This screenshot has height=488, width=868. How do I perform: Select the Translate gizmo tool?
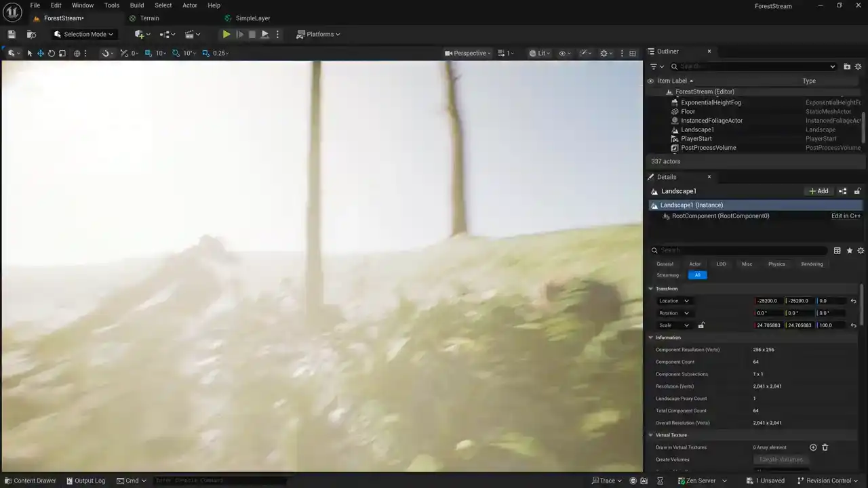click(x=40, y=54)
